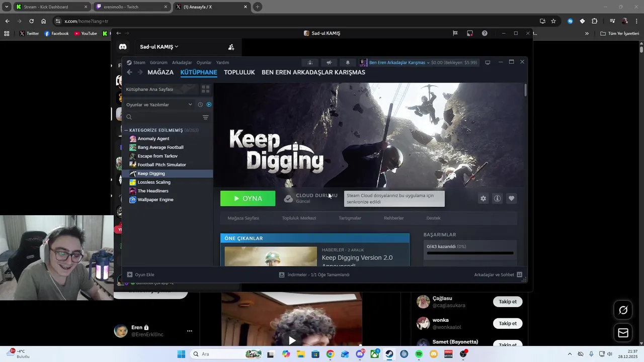Open the Oyunlar menu in Steam
Image resolution: width=644 pixels, height=362 pixels.
204,63
